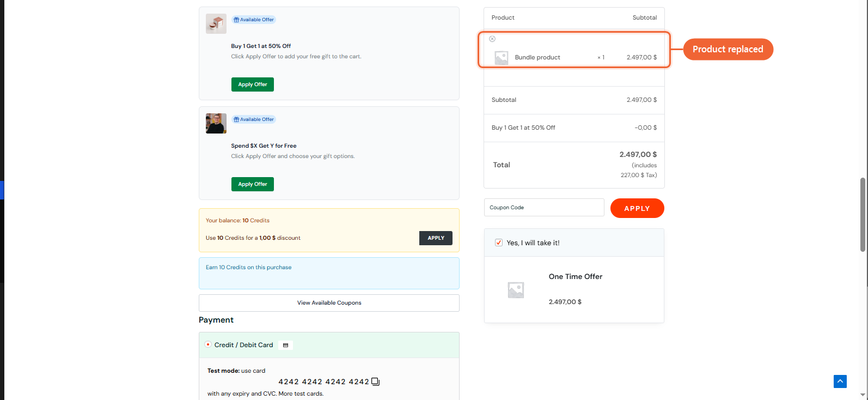Click the Bundle product placeholder thumbnail
868x400 pixels.
[501, 58]
